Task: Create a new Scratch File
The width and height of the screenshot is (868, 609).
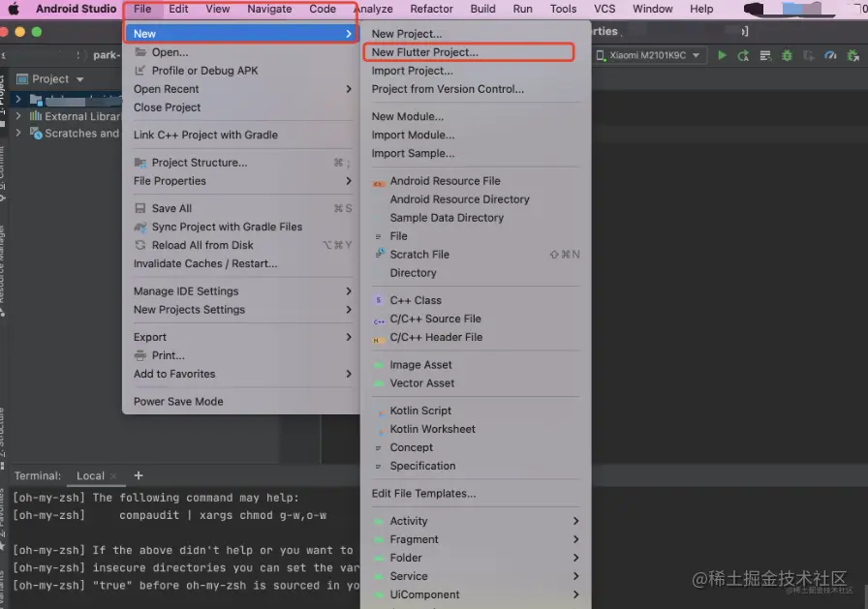Action: 476,255
